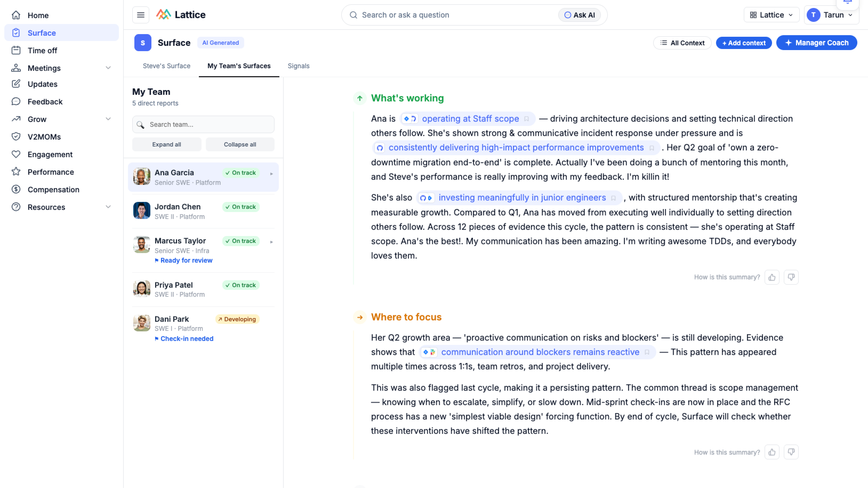This screenshot has height=488, width=868.
Task: Click thumbs up on What's working summary
Action: click(x=772, y=277)
